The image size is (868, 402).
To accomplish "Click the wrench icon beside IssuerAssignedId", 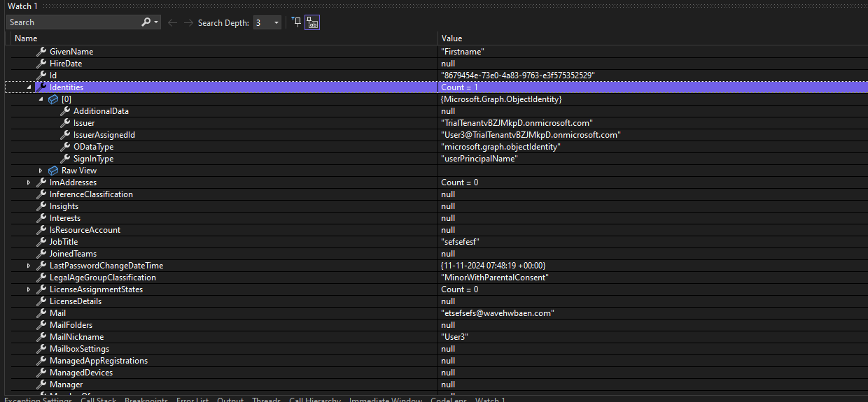I will click(65, 135).
